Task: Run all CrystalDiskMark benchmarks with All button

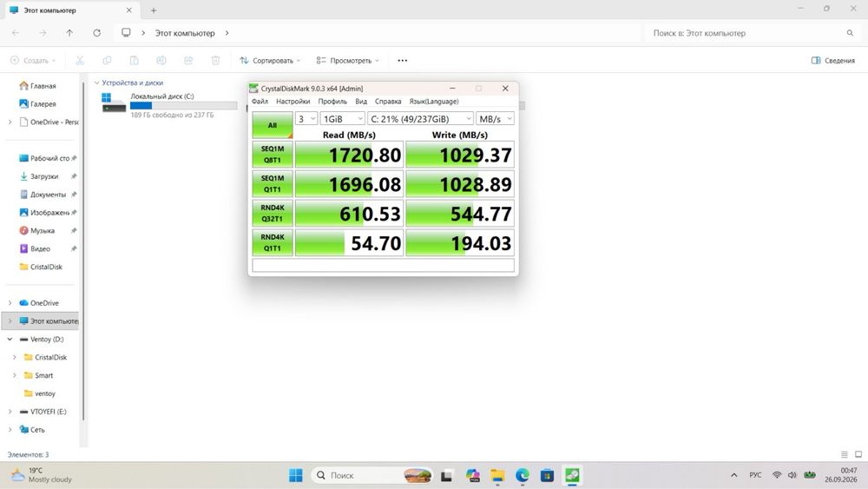Action: 273,125
